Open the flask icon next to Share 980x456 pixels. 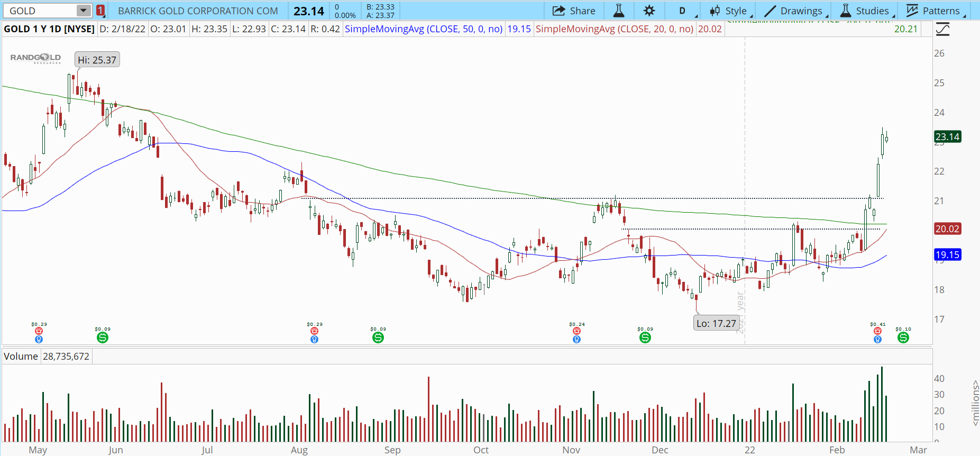coord(619,11)
